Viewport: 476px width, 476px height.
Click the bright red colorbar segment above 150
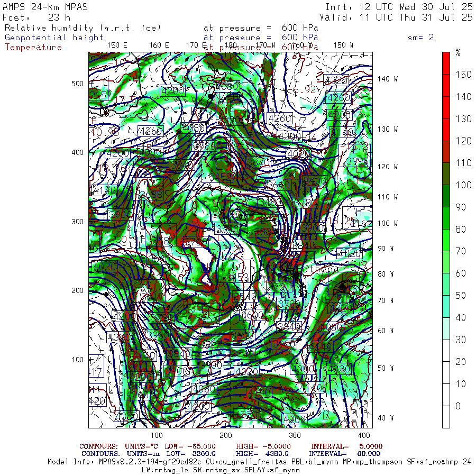pos(446,63)
